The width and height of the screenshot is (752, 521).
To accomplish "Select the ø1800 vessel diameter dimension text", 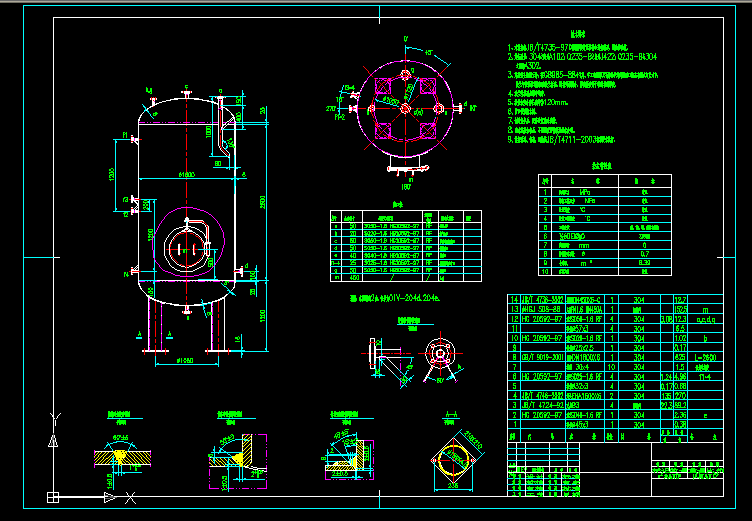I will [186, 175].
